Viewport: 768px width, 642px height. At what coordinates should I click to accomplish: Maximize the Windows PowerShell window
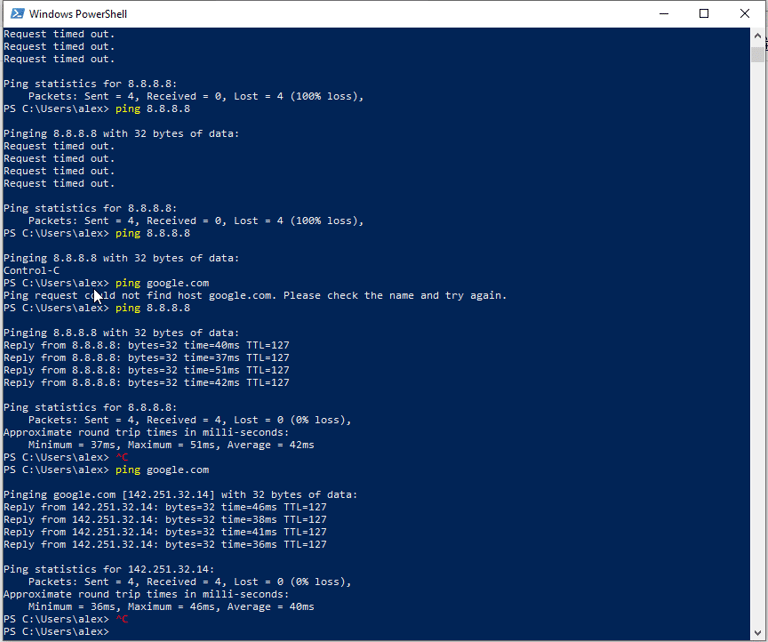[x=704, y=14]
